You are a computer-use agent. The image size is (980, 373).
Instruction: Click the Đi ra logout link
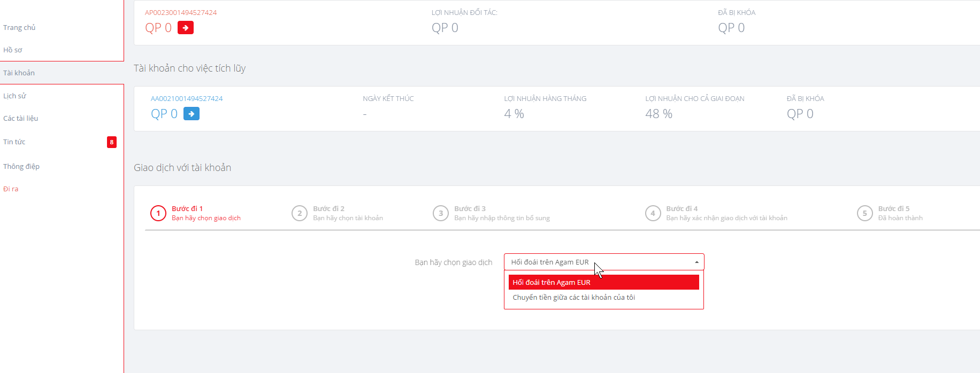click(x=11, y=189)
